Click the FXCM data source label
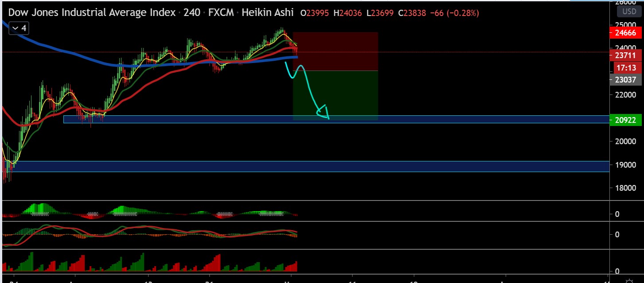Viewport: 644px width, 283px height. [x=221, y=12]
